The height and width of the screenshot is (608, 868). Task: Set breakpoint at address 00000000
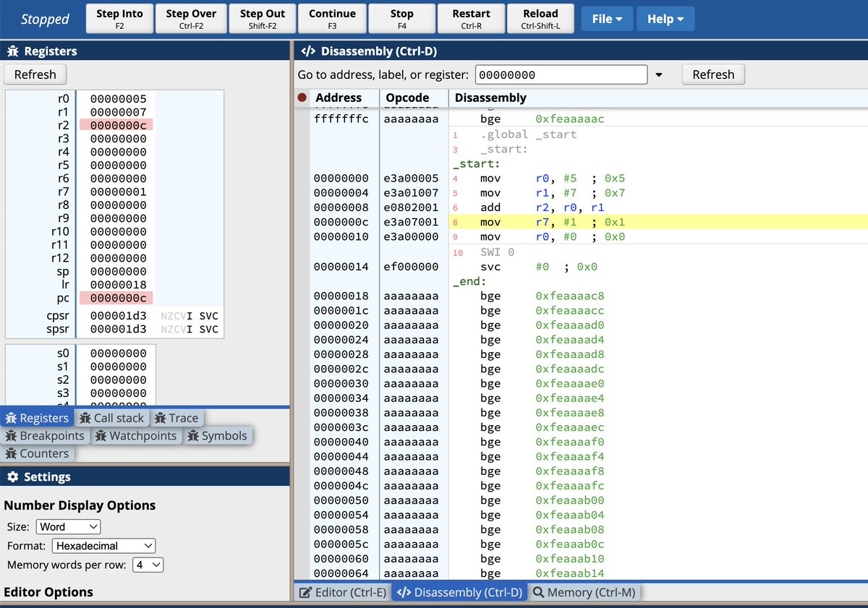point(302,178)
